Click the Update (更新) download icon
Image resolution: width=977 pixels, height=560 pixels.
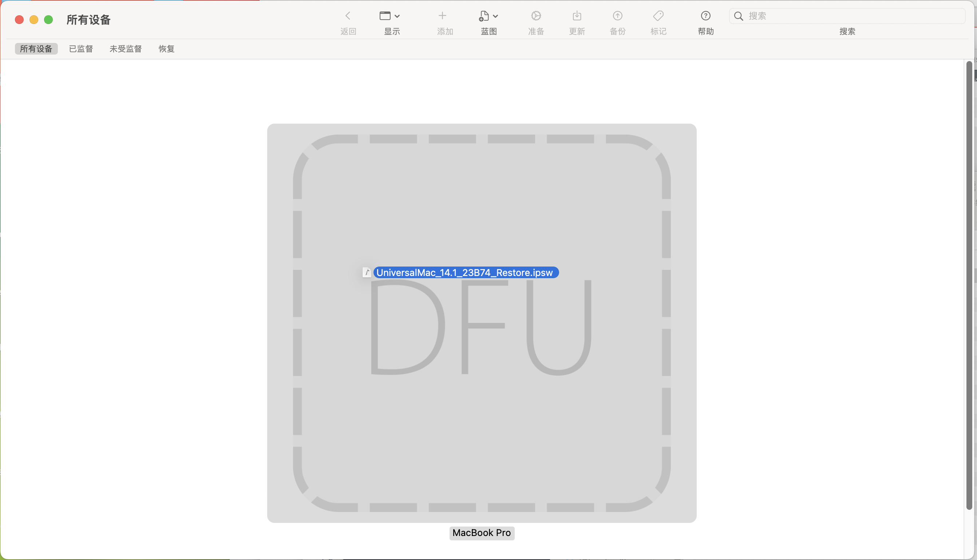click(x=577, y=16)
